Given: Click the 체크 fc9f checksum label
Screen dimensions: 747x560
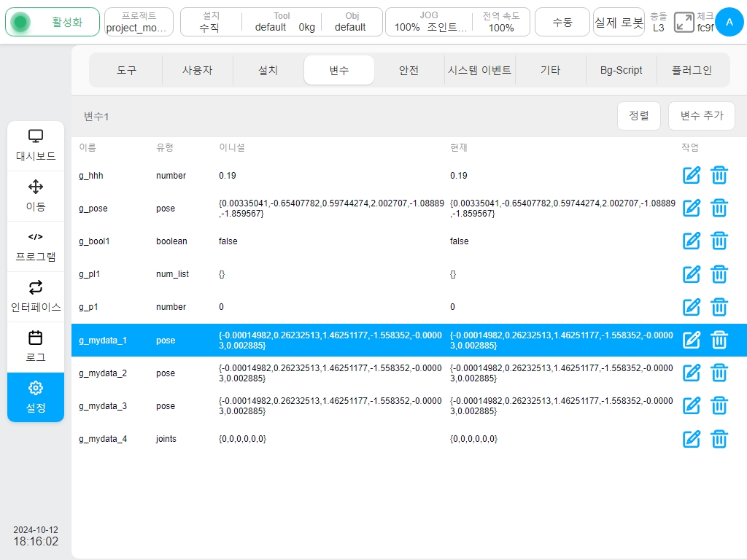Looking at the screenshot, I should pos(705,22).
